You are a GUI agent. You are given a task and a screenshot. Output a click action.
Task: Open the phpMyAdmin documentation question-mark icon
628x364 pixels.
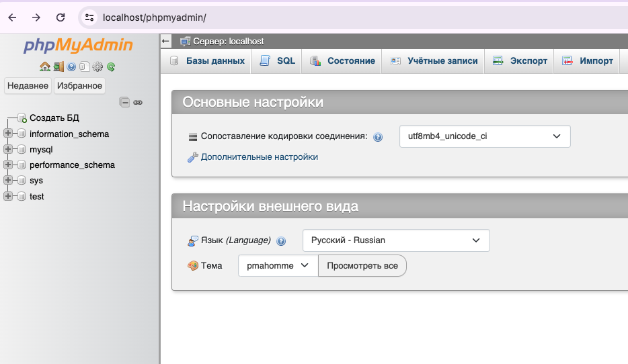71,66
